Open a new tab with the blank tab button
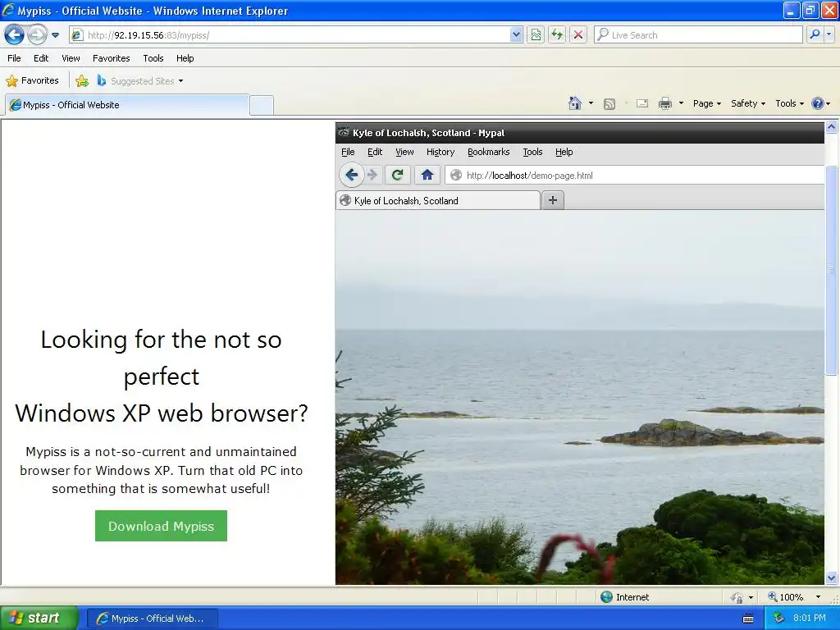 [262, 106]
